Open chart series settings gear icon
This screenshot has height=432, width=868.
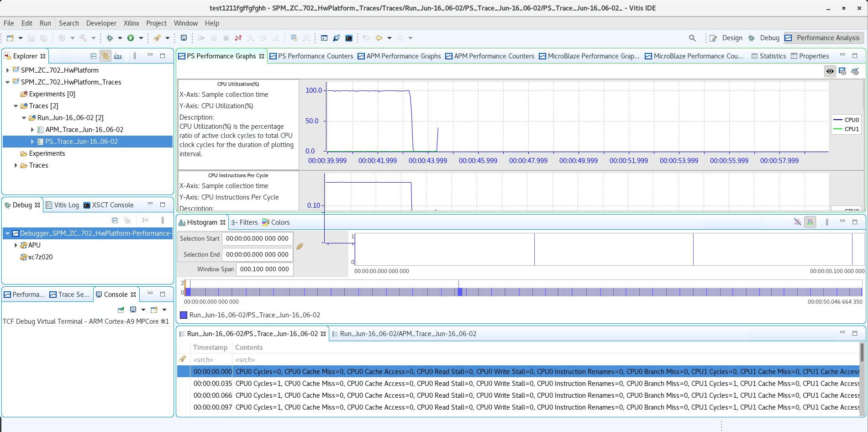click(x=855, y=71)
